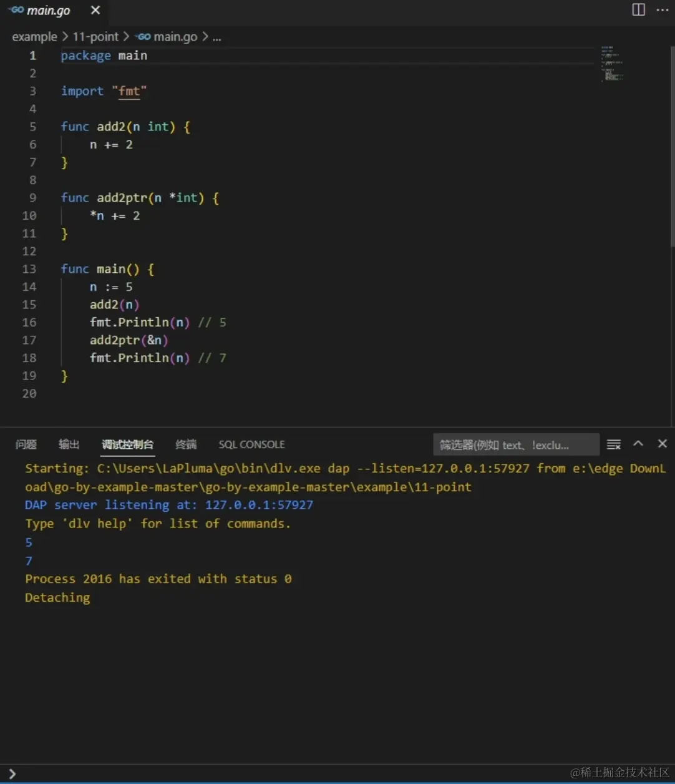Close the bottom panel

pos(663,444)
